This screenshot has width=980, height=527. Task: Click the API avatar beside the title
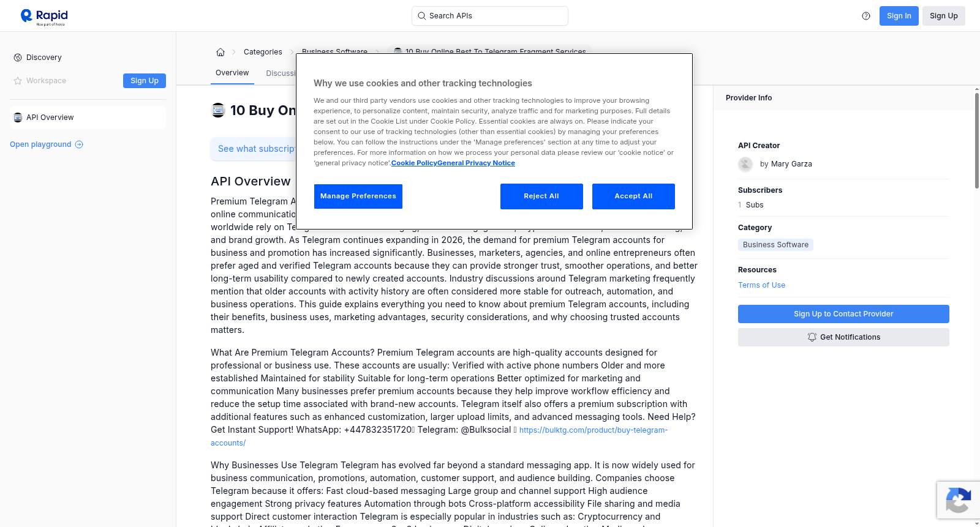(x=218, y=110)
